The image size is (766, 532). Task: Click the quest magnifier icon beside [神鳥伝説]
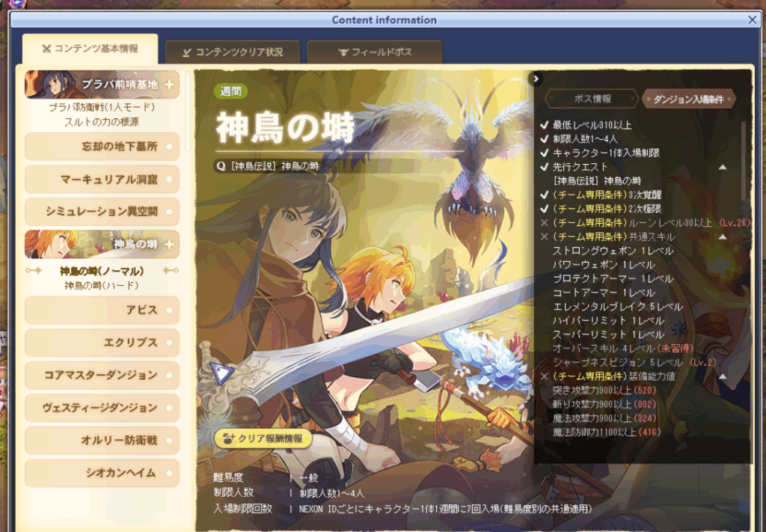tap(221, 166)
